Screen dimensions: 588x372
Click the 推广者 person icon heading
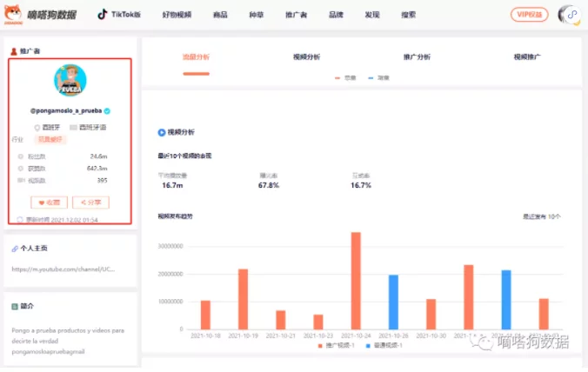point(14,51)
